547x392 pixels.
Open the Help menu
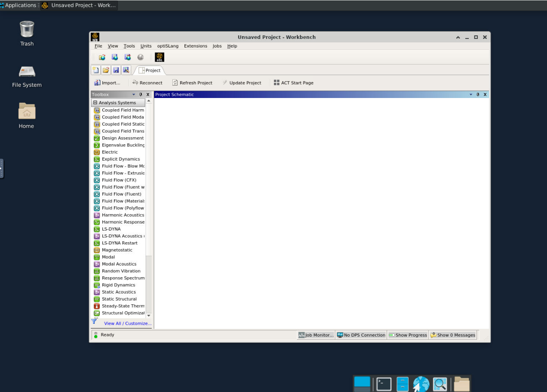coord(232,46)
